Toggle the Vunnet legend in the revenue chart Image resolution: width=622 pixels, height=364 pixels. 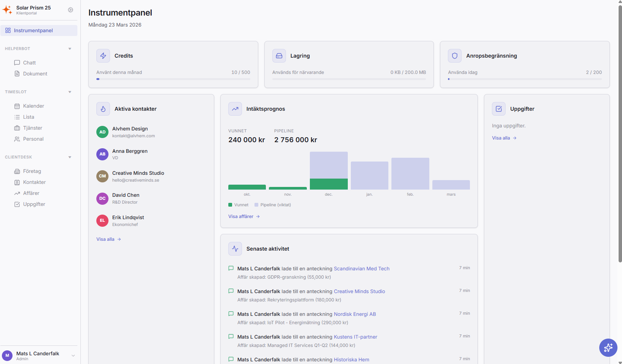point(239,205)
